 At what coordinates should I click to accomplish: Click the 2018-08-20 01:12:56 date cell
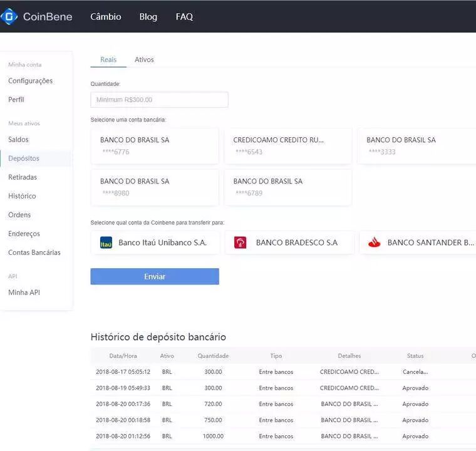coord(123,436)
